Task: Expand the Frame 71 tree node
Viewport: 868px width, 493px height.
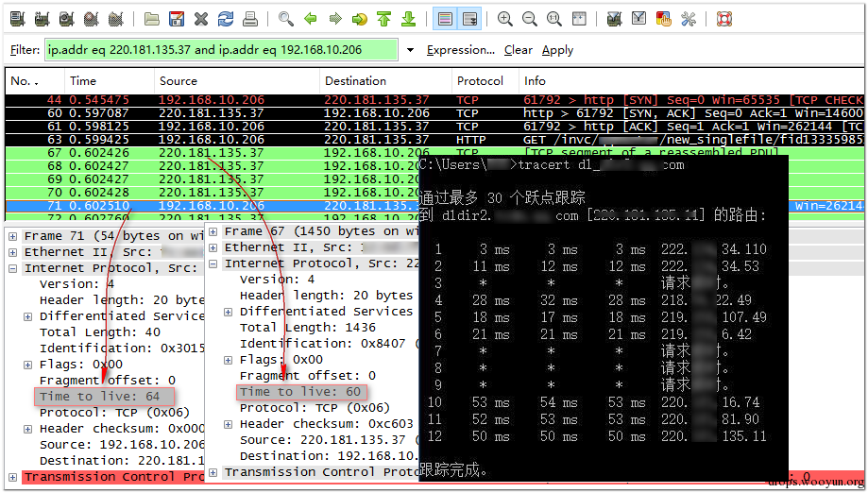Action: click(12, 236)
